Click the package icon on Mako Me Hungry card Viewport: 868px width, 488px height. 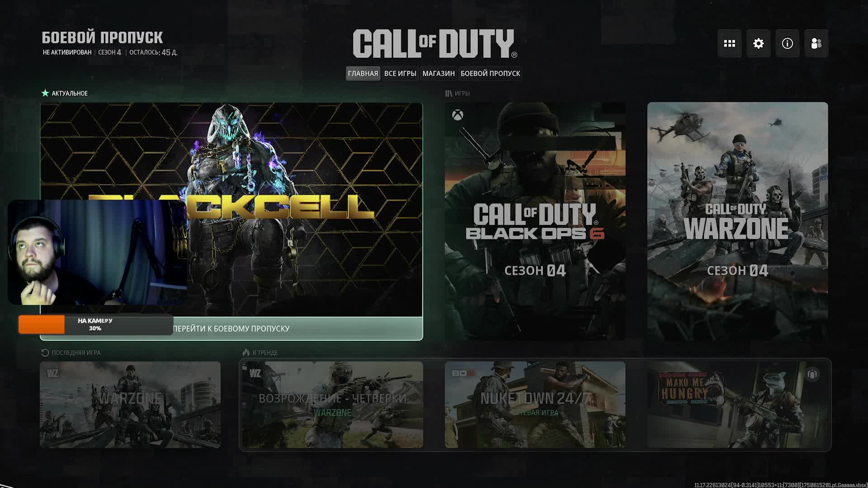(x=812, y=374)
